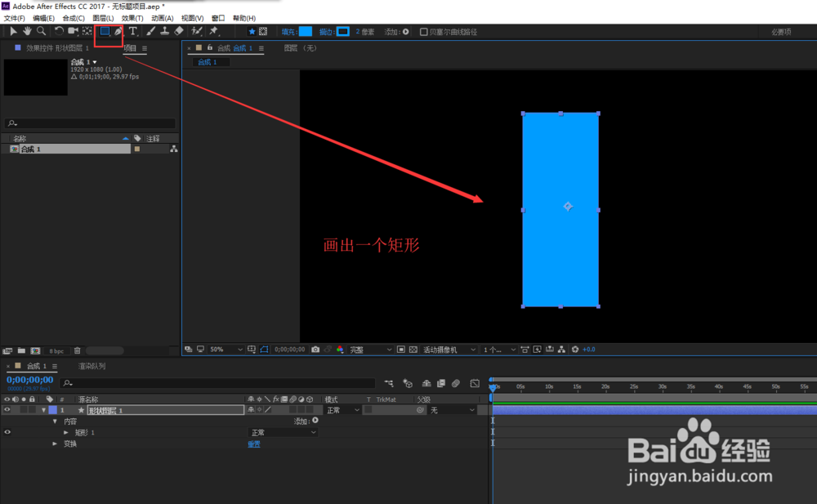The width and height of the screenshot is (817, 504).
Task: Expand the 矩形 1 group
Action: tap(66, 432)
